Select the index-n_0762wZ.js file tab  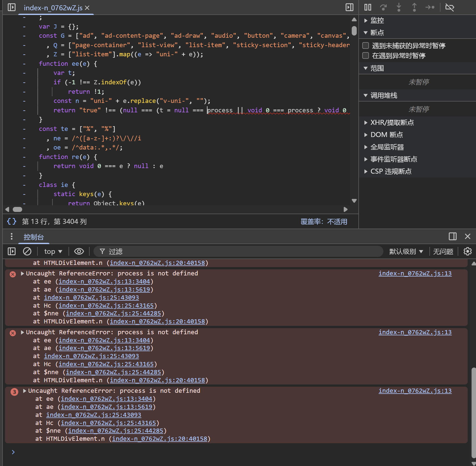53,8
